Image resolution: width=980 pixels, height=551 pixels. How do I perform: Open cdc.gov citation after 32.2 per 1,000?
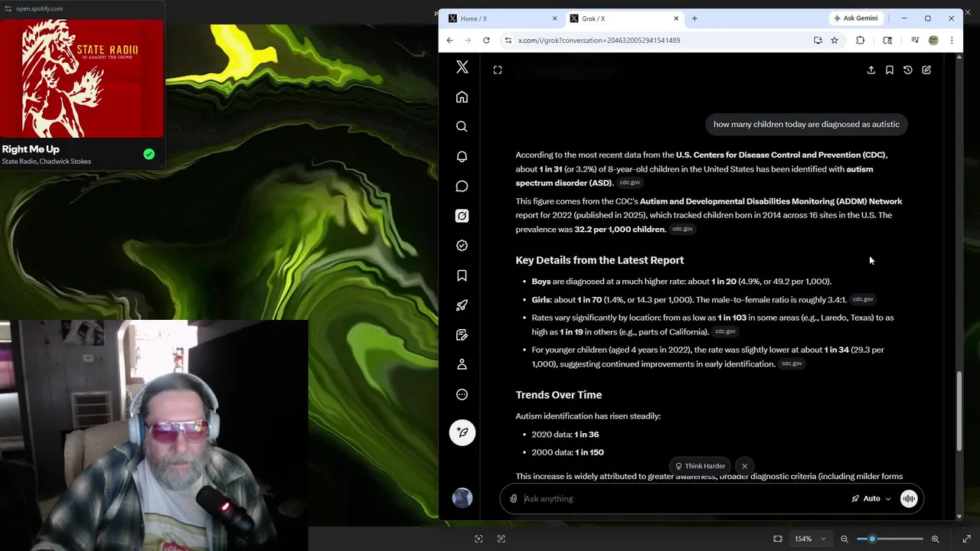pyautogui.click(x=682, y=229)
